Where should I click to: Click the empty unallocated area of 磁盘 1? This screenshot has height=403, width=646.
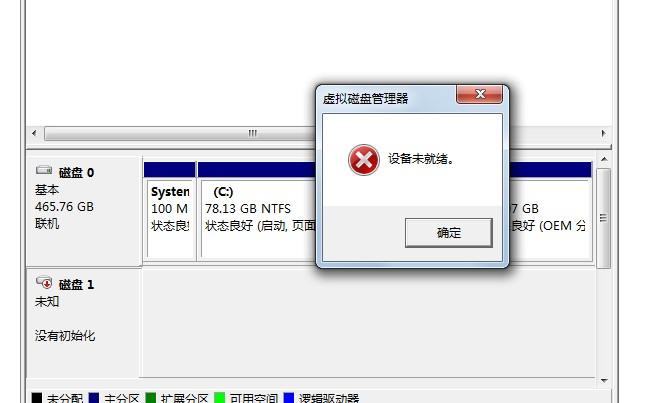pyautogui.click(x=368, y=322)
